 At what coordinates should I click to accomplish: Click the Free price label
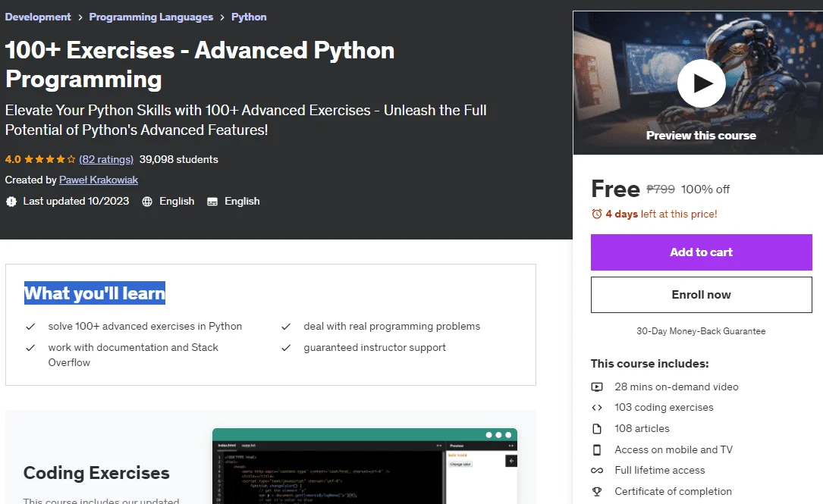click(x=616, y=189)
